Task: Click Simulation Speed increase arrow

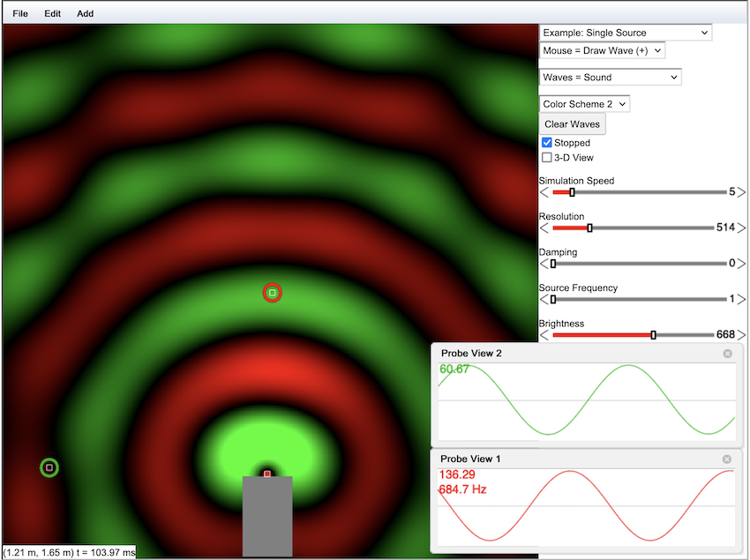Action: coord(741,192)
